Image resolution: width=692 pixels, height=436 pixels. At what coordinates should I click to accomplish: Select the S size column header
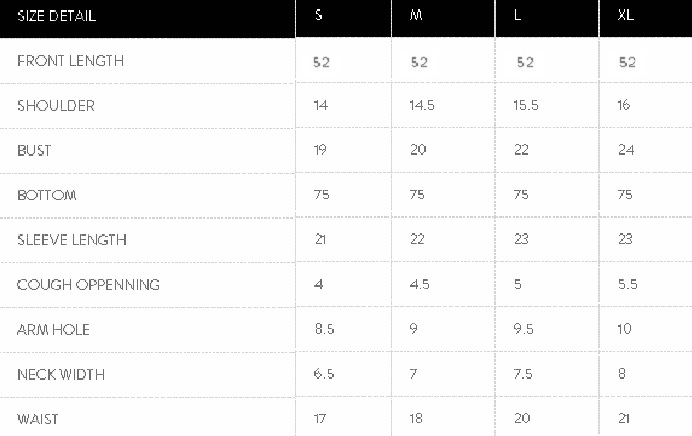343,19
